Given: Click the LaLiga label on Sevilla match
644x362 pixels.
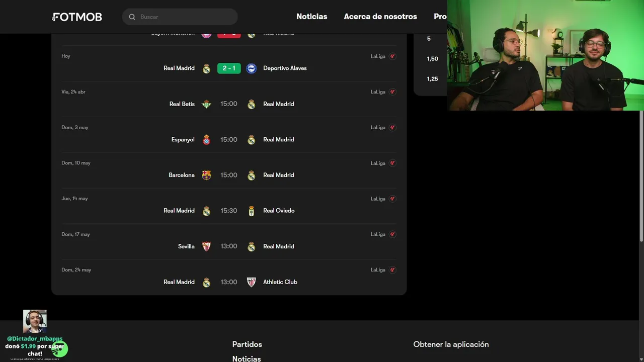Looking at the screenshot, I should 378,234.
